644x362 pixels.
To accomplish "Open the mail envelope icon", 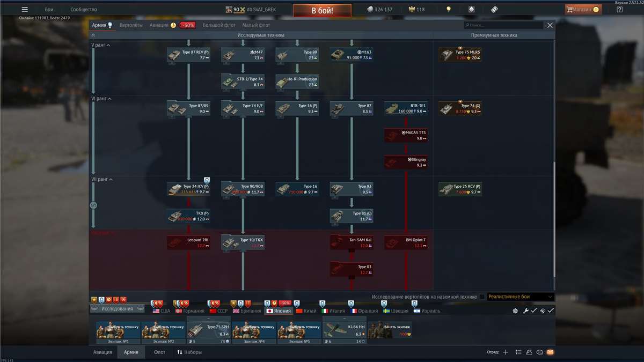I will (x=550, y=352).
